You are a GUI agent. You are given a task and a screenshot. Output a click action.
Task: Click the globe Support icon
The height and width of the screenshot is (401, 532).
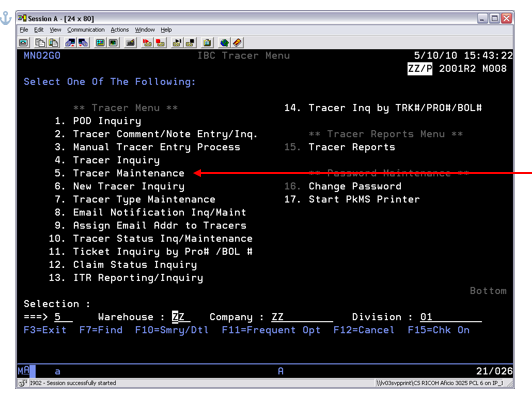point(224,42)
